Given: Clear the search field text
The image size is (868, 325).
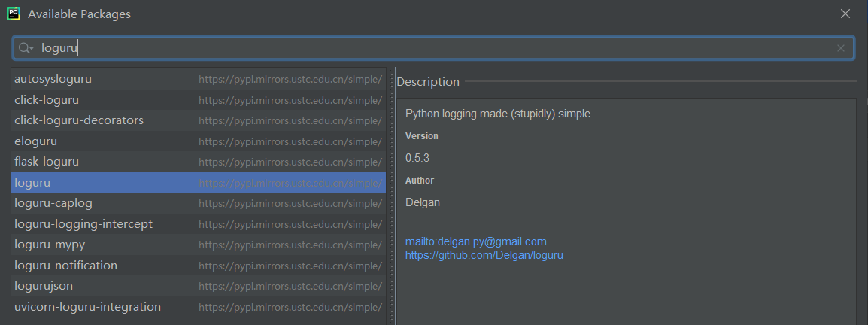Looking at the screenshot, I should [840, 48].
